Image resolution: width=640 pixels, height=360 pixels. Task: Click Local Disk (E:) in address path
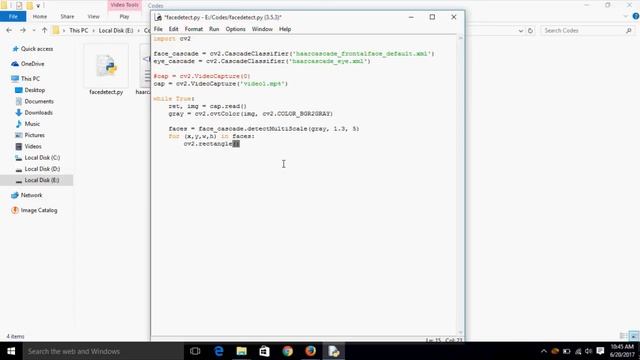point(116,31)
